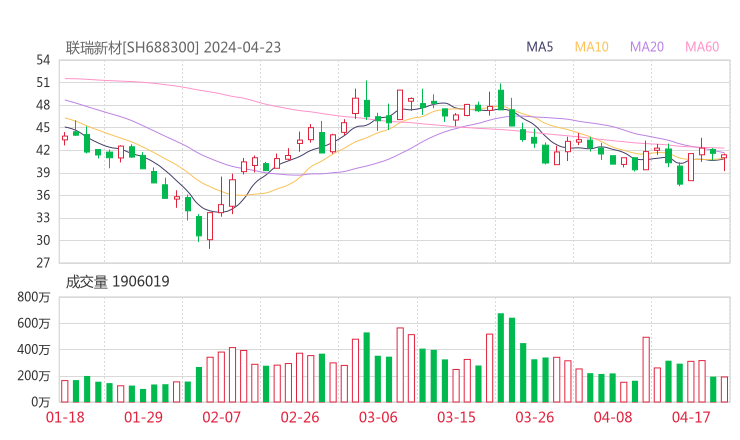The height and width of the screenshot is (440, 740).
Task: Click the 39 price axis label
Action: [43, 173]
